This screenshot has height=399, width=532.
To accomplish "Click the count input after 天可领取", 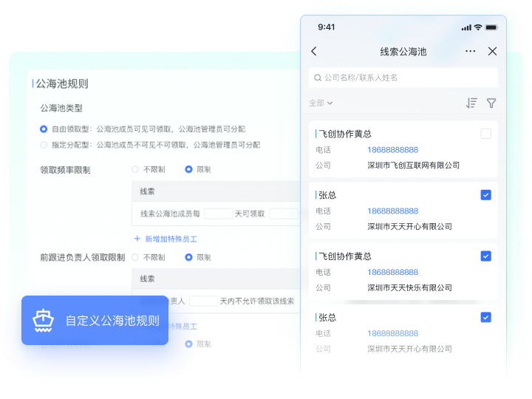I will pyautogui.click(x=284, y=214).
